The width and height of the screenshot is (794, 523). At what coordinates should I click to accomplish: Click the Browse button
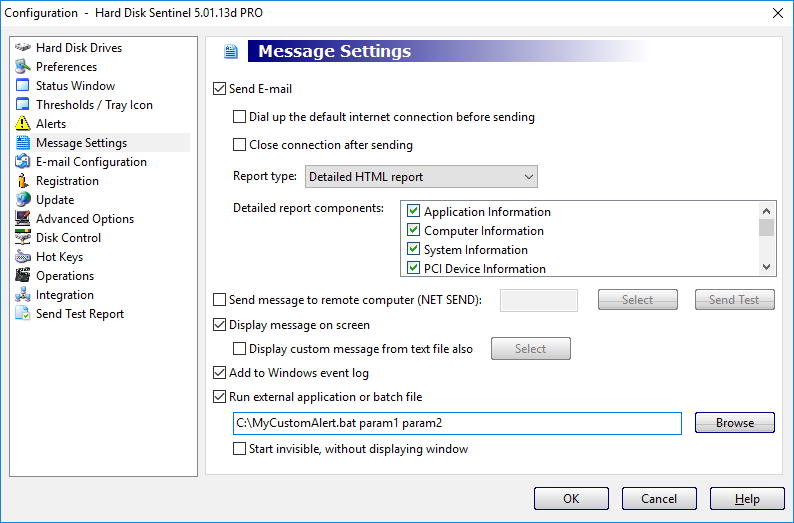[735, 423]
